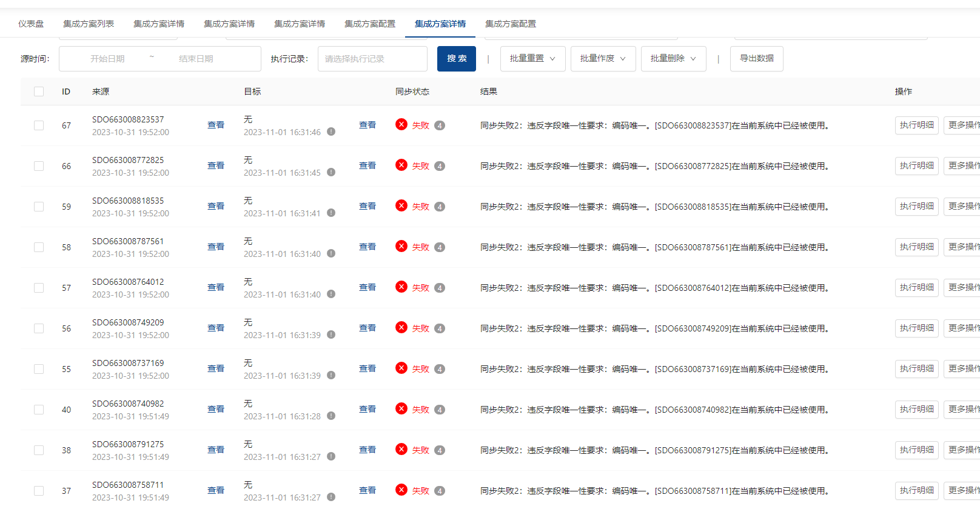980x509 pixels.
Task: Open the 集成方案列表 tab
Action: (x=89, y=24)
